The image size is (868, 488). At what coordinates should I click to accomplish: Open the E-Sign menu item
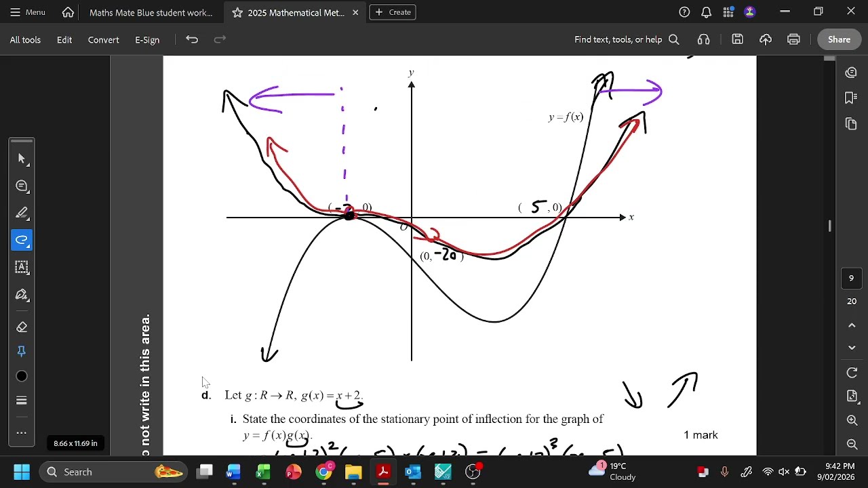click(x=147, y=39)
